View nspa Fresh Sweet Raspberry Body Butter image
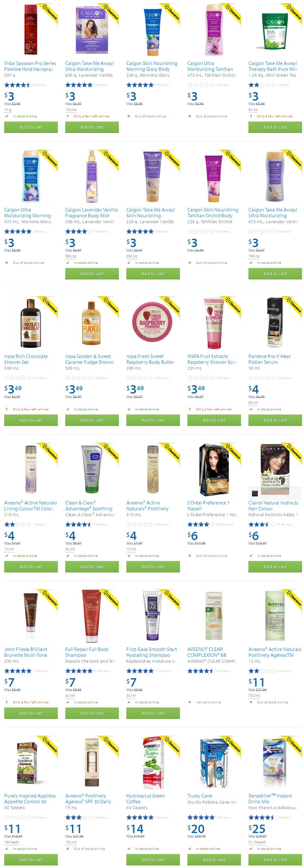 click(152, 322)
